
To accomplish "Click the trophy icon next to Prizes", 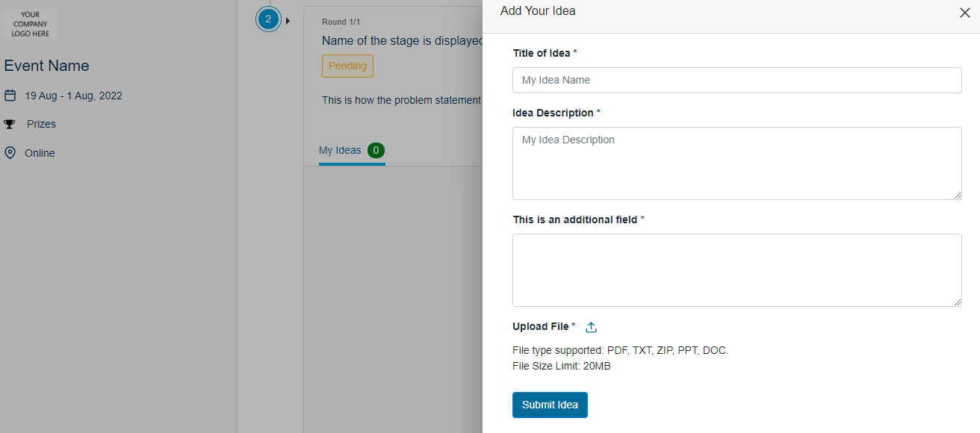I will (x=10, y=124).
